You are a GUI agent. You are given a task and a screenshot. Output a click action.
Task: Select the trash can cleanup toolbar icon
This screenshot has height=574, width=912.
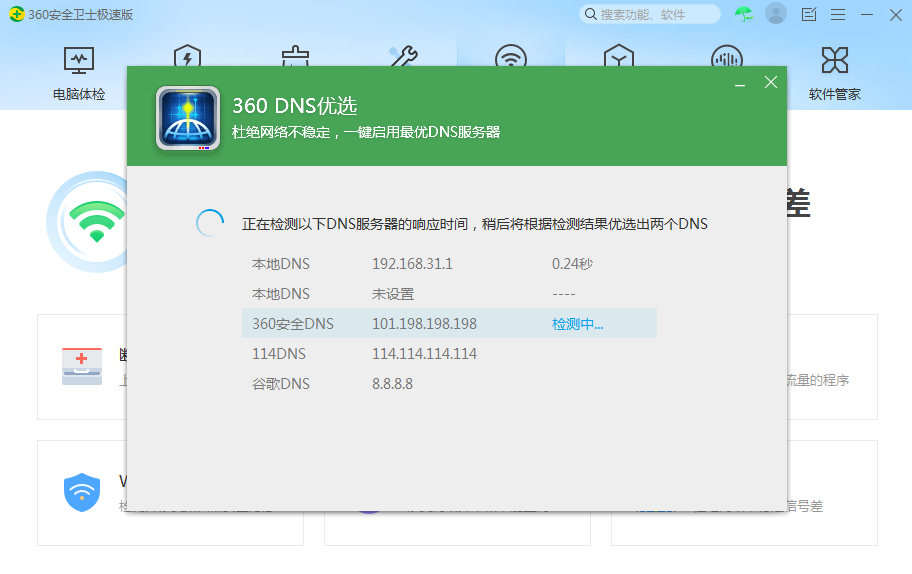(x=295, y=56)
